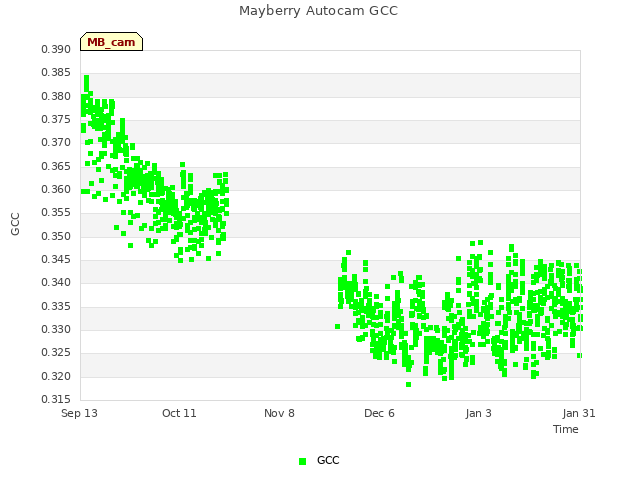Viewport: 640px width, 480px height.
Task: Click the 0.355 y-axis value
Action: tap(56, 213)
